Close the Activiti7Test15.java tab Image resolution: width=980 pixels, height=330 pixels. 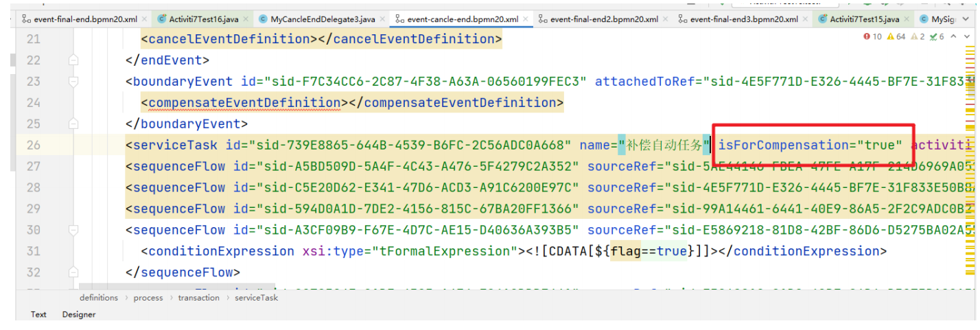click(x=906, y=20)
